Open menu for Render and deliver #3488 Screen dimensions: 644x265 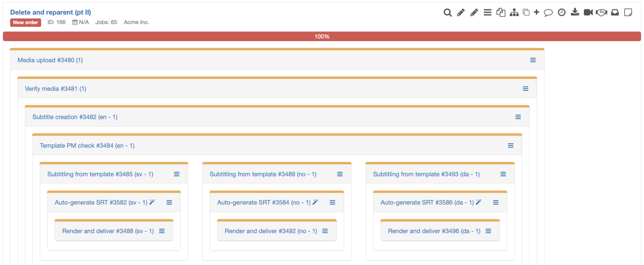click(162, 231)
